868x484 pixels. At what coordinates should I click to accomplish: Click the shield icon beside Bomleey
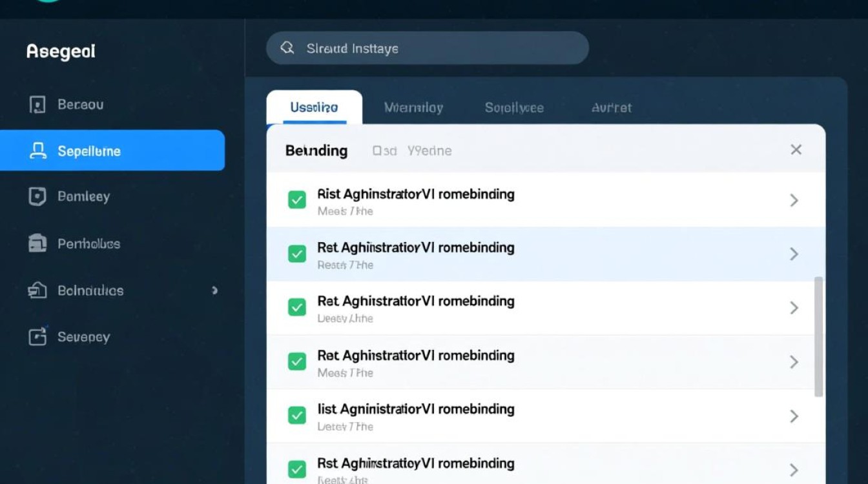point(37,197)
